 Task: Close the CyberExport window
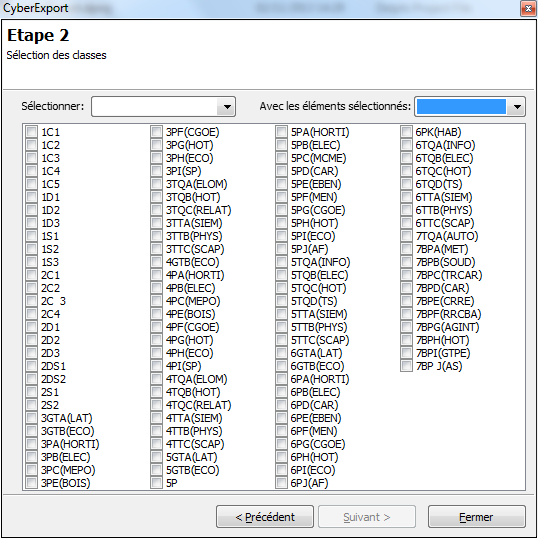point(528,8)
